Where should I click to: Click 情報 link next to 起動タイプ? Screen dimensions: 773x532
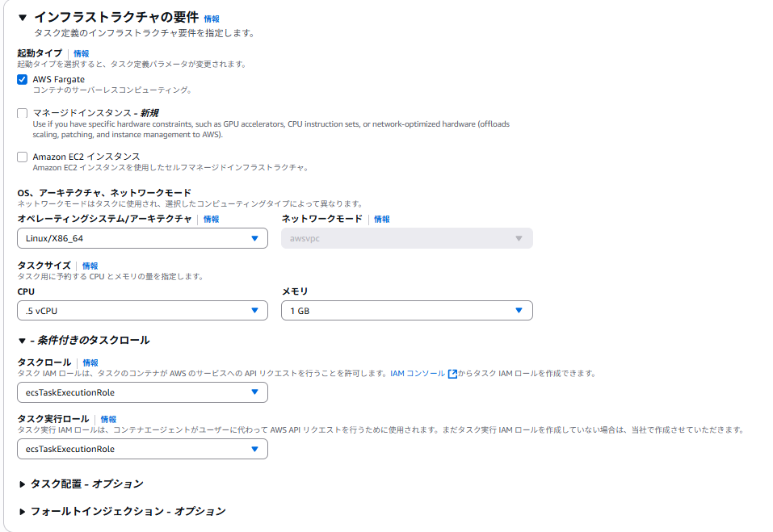click(x=81, y=53)
